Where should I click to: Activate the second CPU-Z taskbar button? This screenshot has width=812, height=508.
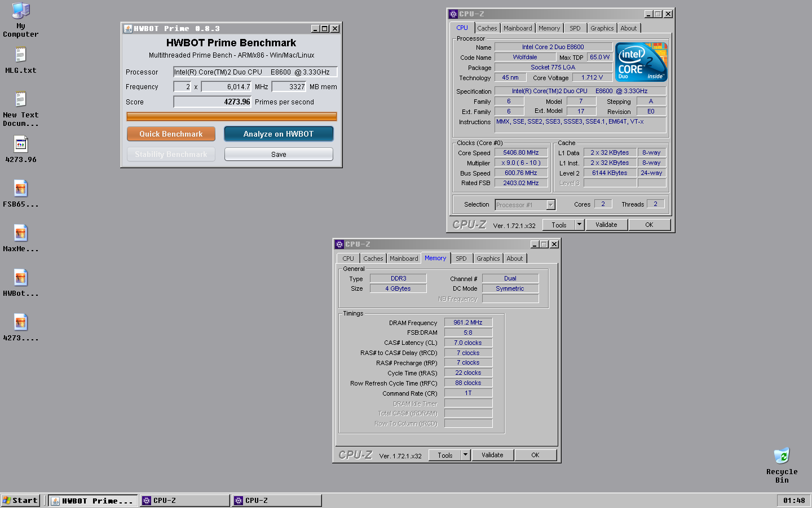[277, 500]
